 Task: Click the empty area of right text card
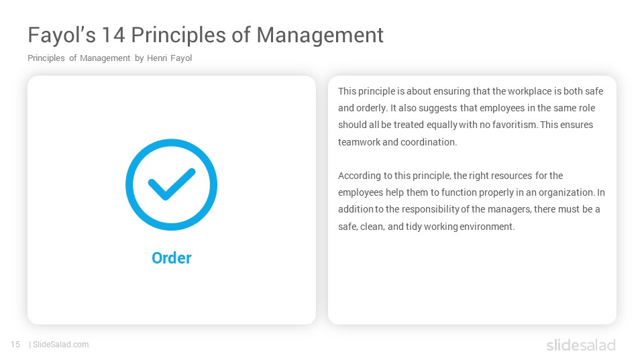click(472, 279)
